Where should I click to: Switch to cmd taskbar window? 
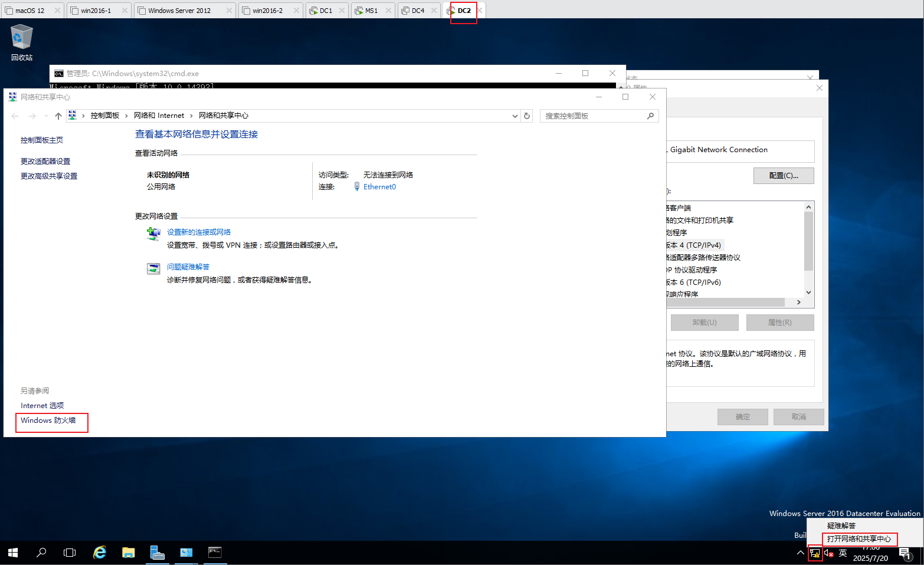click(x=215, y=553)
